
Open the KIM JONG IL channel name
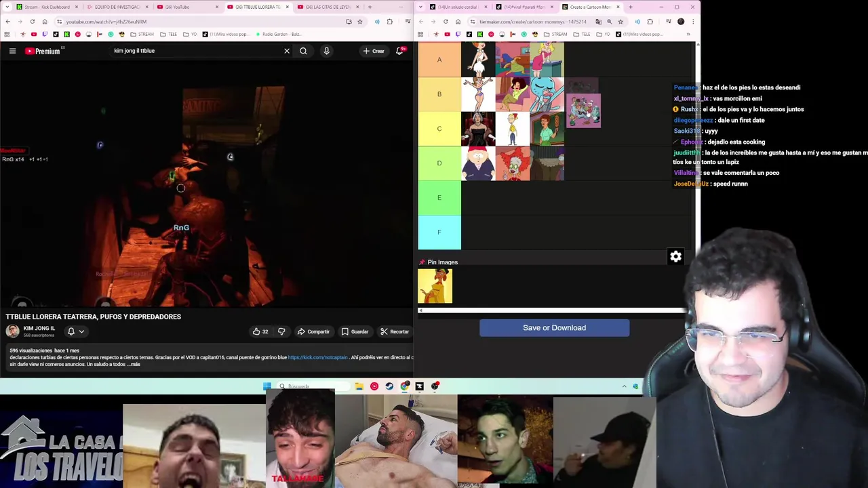[39, 328]
